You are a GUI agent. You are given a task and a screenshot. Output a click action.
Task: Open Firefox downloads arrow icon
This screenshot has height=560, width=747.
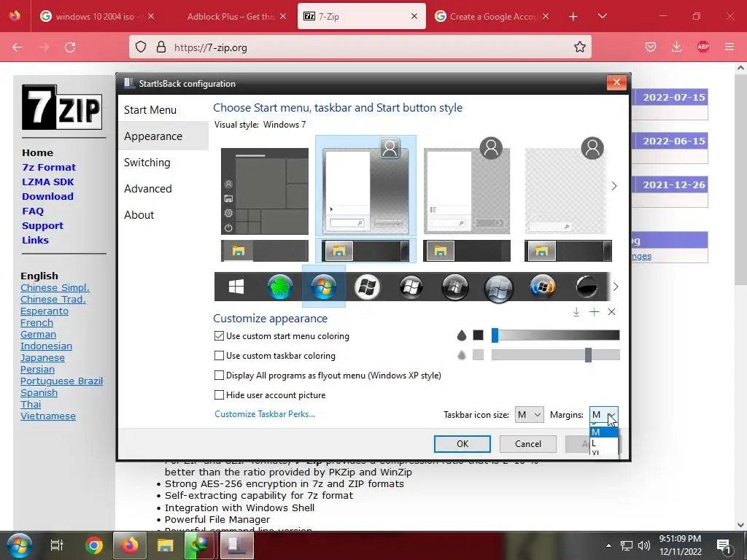coord(676,47)
